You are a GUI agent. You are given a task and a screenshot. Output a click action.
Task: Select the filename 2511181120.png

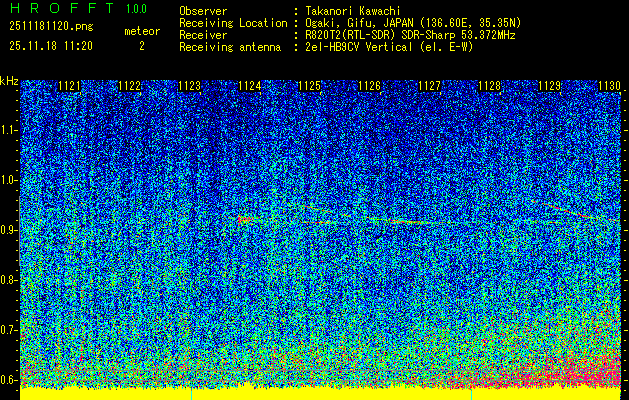click(x=51, y=27)
